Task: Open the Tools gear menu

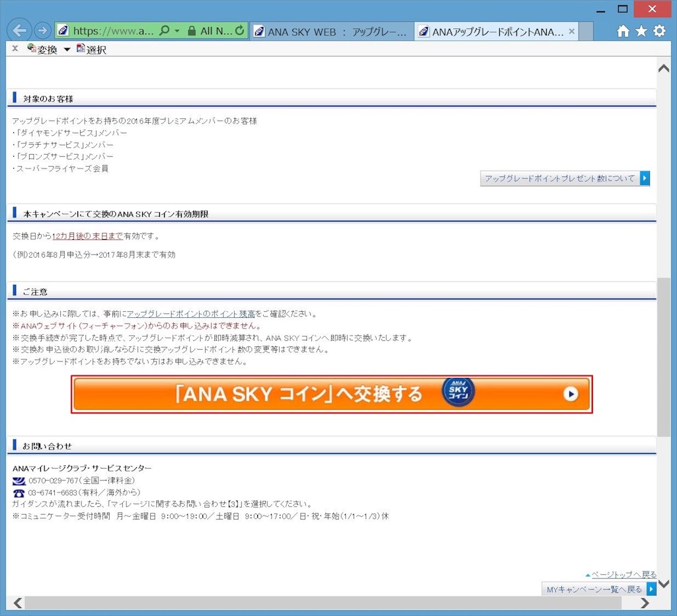Action: tap(659, 31)
